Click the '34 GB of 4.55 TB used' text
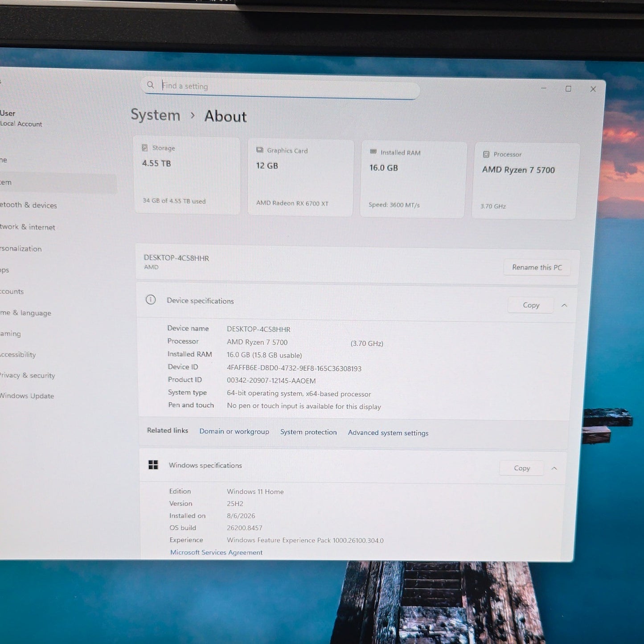 tap(174, 201)
